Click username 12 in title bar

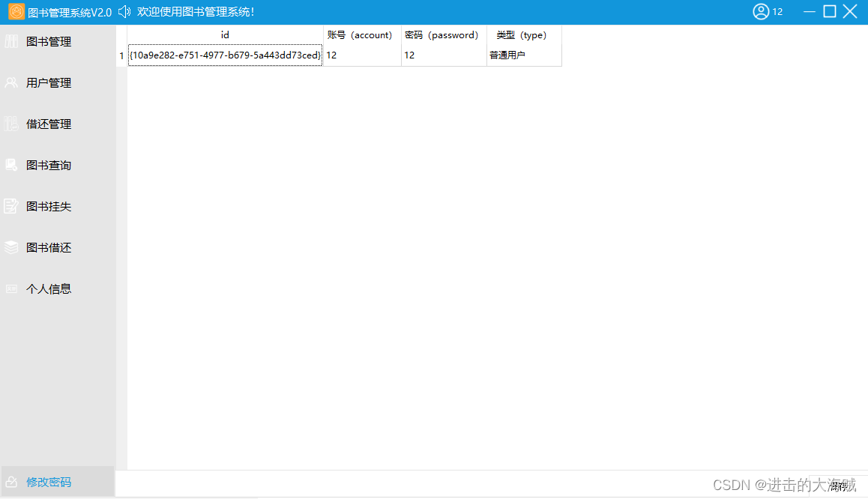click(x=778, y=12)
